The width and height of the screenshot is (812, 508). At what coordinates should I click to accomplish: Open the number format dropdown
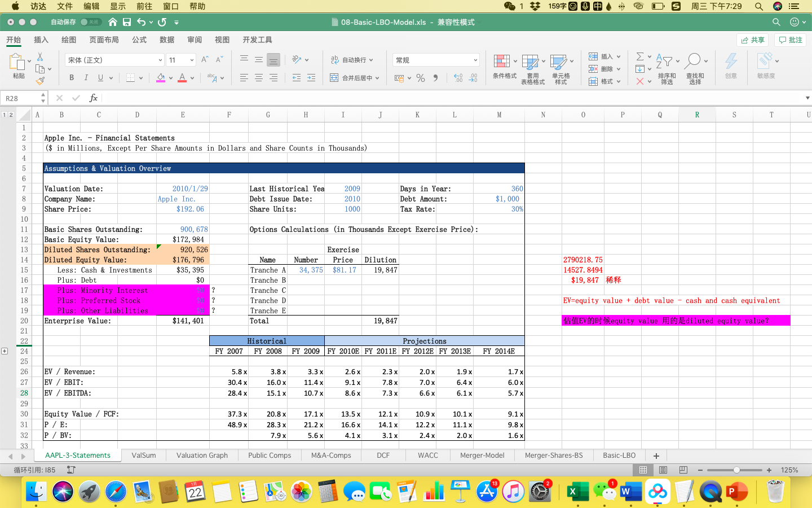475,60
